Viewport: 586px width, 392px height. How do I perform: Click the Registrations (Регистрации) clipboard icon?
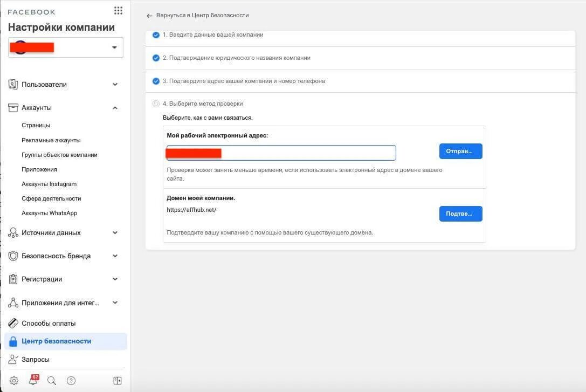point(13,279)
